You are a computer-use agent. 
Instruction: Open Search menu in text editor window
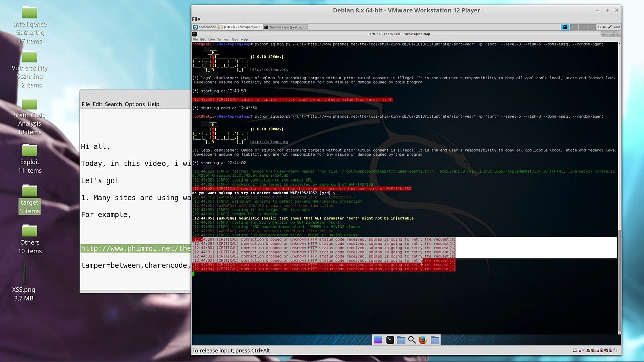pos(113,104)
